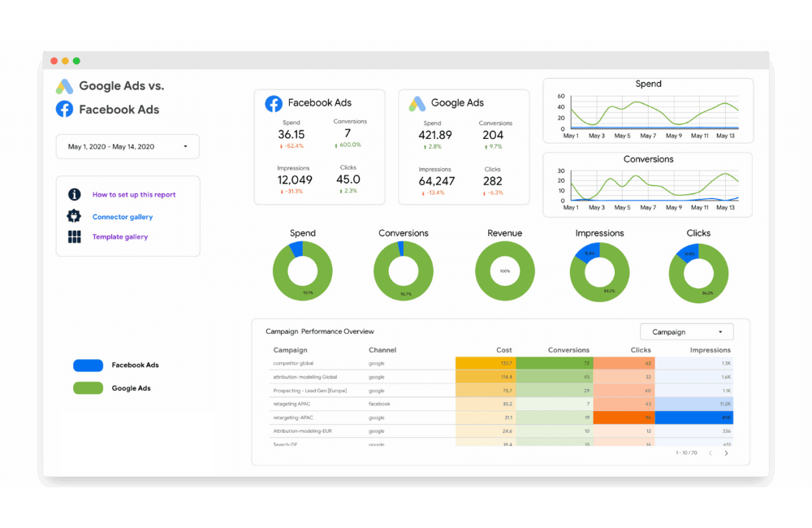Open the date range dropdown
812x528 pixels.
pyautogui.click(x=127, y=147)
